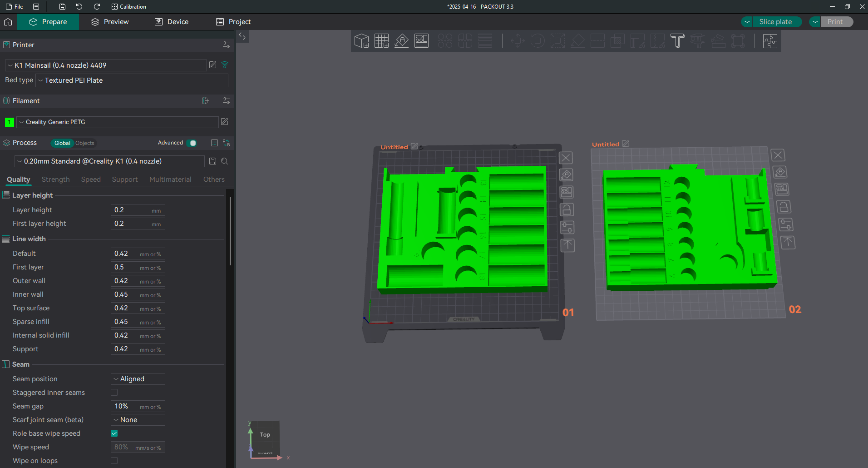Click the undo arrow in title bar
This screenshot has width=868, height=468.
[x=79, y=6]
